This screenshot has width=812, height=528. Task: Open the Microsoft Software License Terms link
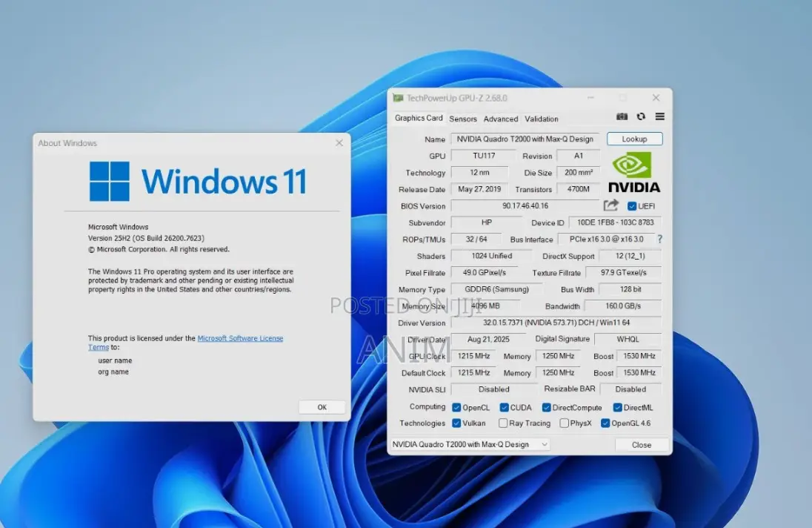point(186,343)
